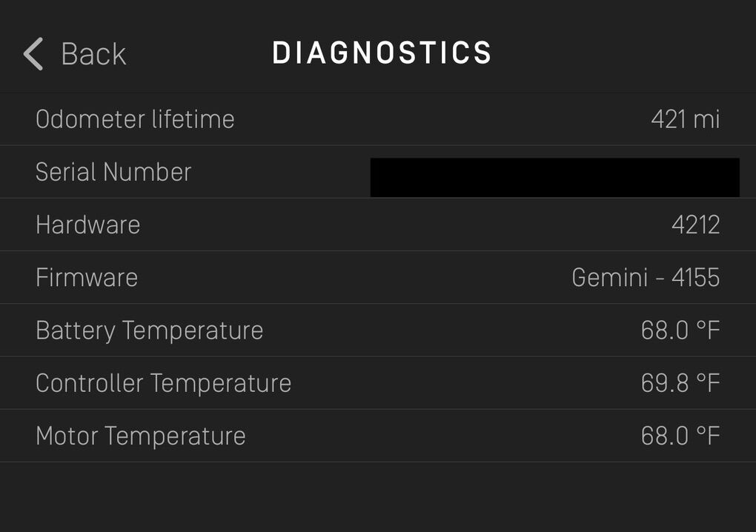
Task: Go back using the Back text
Action: coord(93,54)
